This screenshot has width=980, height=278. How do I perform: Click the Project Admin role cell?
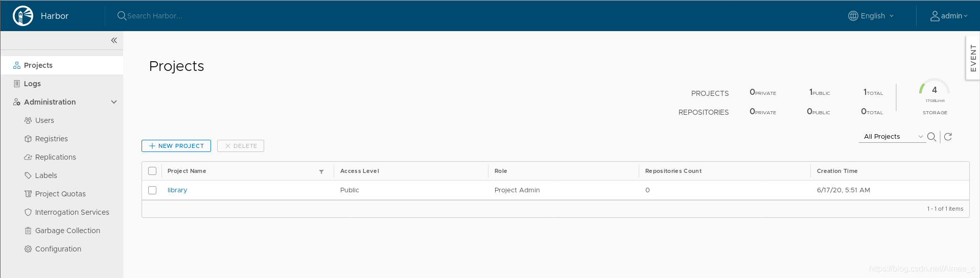coord(517,190)
